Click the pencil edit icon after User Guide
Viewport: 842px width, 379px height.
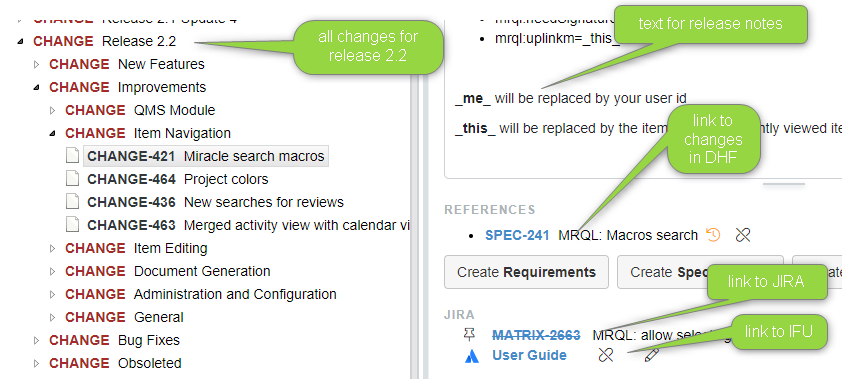[x=651, y=355]
